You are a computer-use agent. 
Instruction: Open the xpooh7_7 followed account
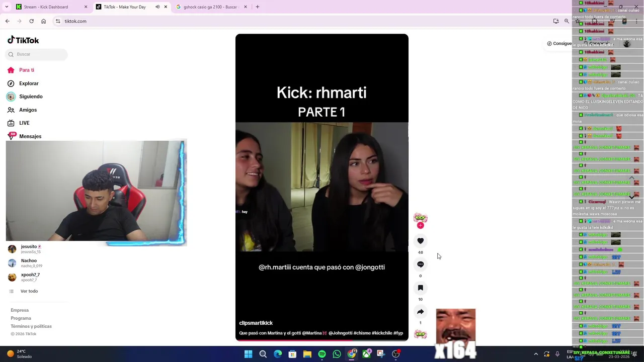point(30,277)
